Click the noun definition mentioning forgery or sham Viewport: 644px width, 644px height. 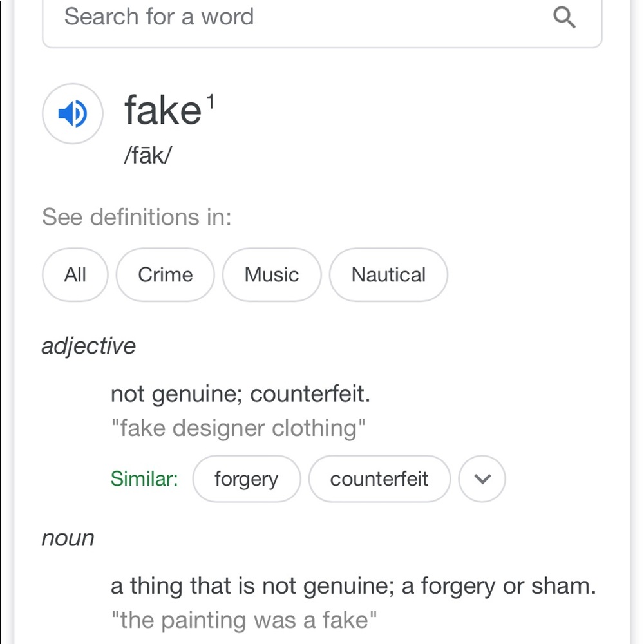(x=353, y=586)
